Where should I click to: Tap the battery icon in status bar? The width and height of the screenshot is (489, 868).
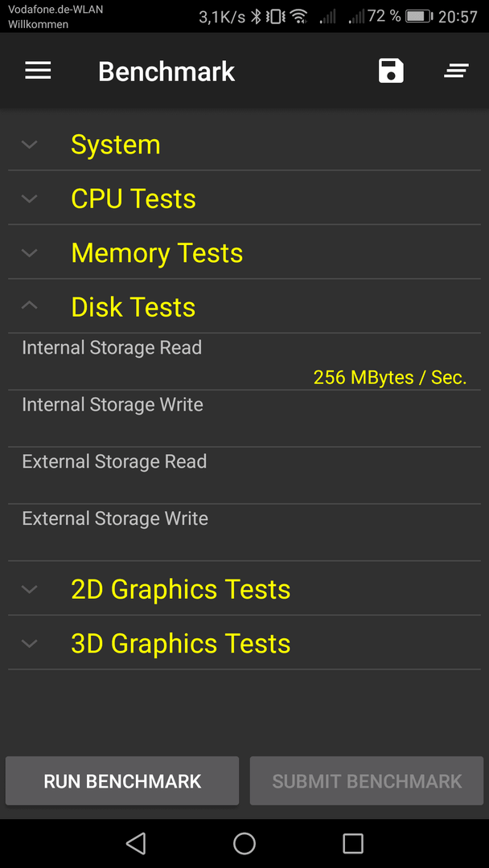pos(419,16)
